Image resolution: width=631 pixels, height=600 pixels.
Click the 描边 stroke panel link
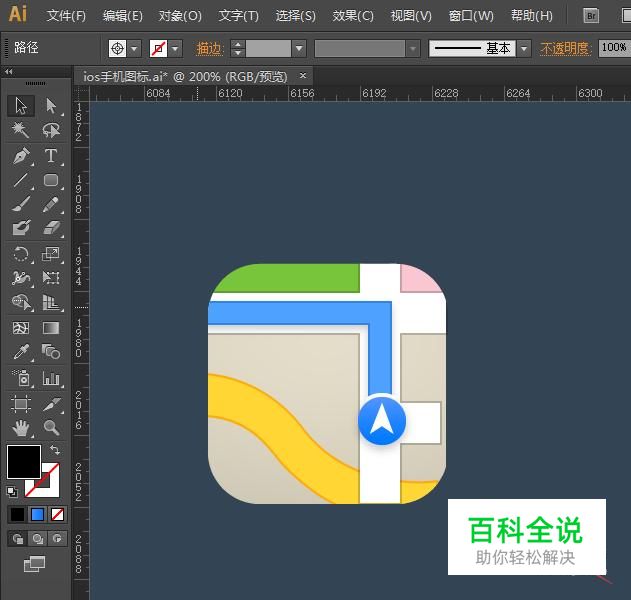tap(210, 48)
